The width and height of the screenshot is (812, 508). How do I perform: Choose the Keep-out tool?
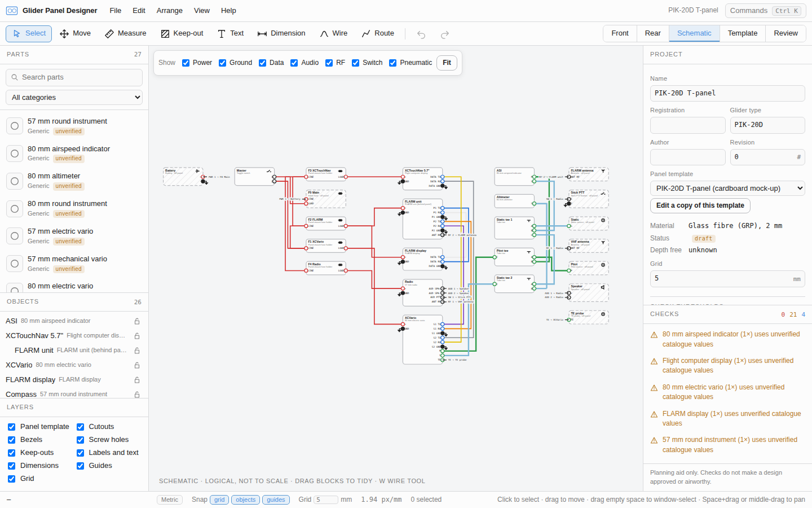pos(182,34)
